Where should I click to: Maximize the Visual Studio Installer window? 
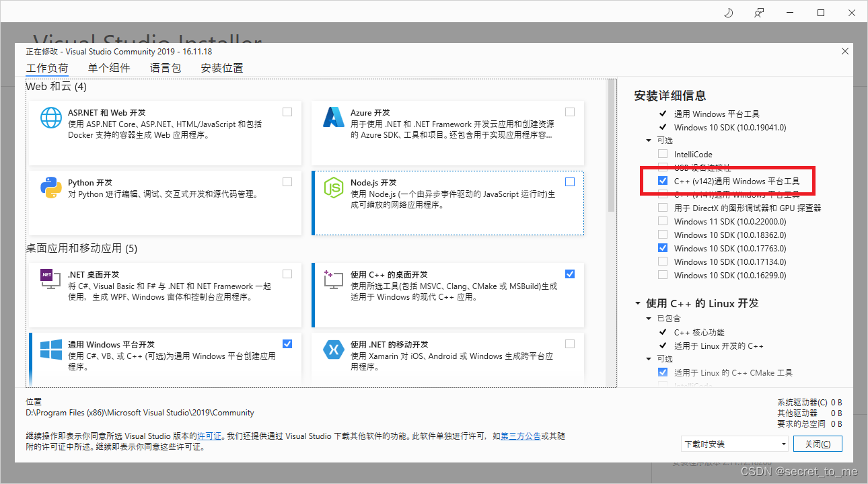click(821, 13)
